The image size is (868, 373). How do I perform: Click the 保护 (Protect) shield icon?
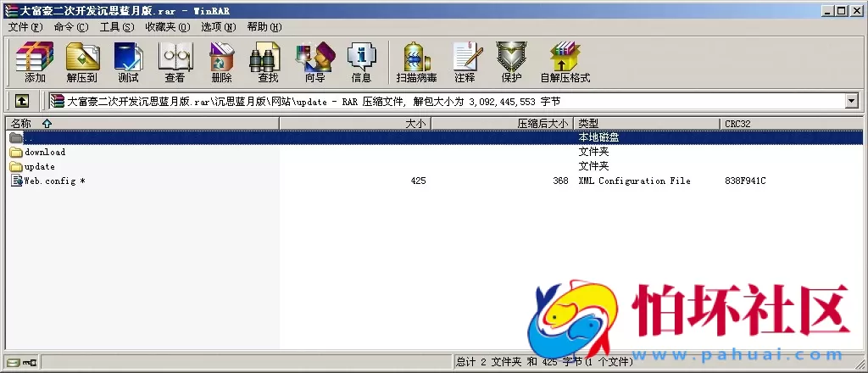coord(511,57)
